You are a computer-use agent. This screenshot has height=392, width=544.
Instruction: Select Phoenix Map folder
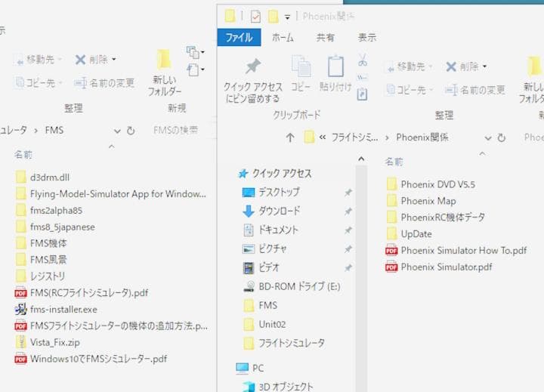click(x=421, y=201)
